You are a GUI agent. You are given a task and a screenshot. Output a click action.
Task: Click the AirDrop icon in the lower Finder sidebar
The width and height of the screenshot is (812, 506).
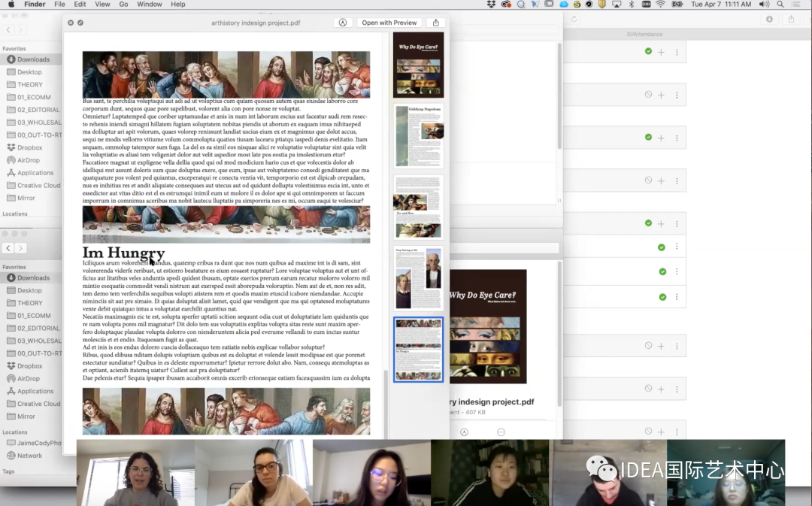[11, 379]
